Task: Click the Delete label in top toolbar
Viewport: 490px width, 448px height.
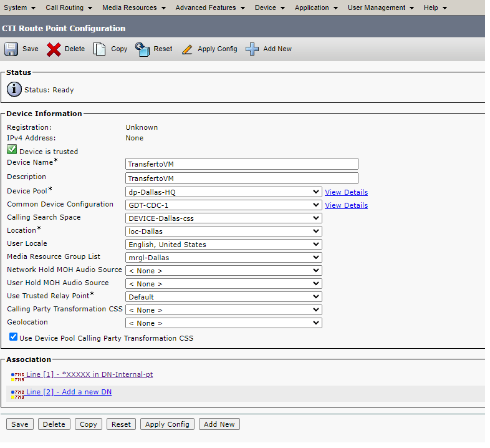Action: pyautogui.click(x=75, y=49)
